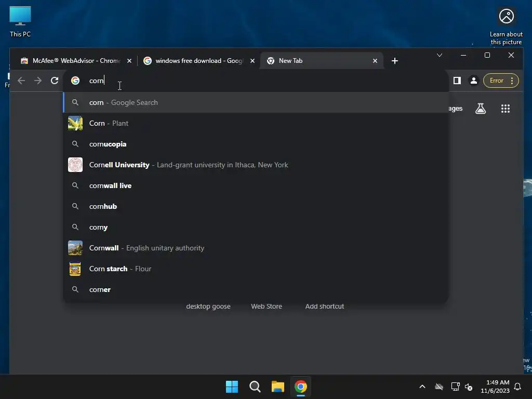Viewport: 532px width, 399px height.
Task: Click the cloud sync icon in system tray
Action: pos(439,387)
